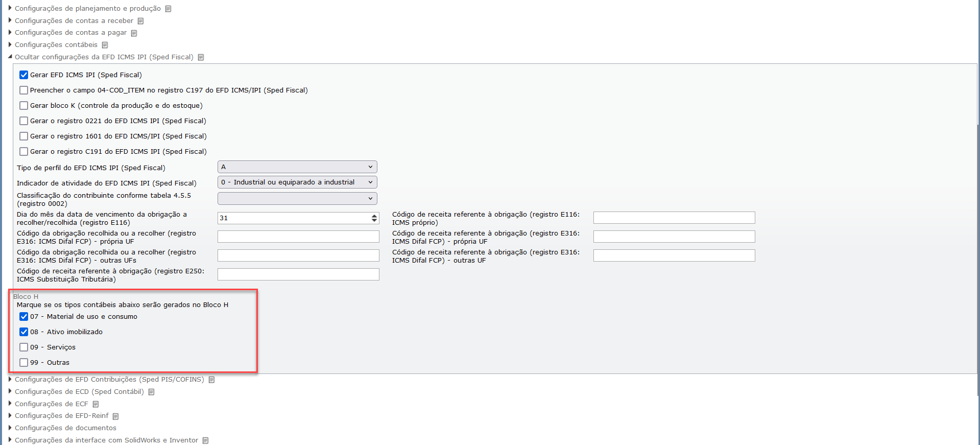Image resolution: width=980 pixels, height=445 pixels.
Task: Click the E250 ICMS Substituição Tributária code field
Action: click(298, 274)
